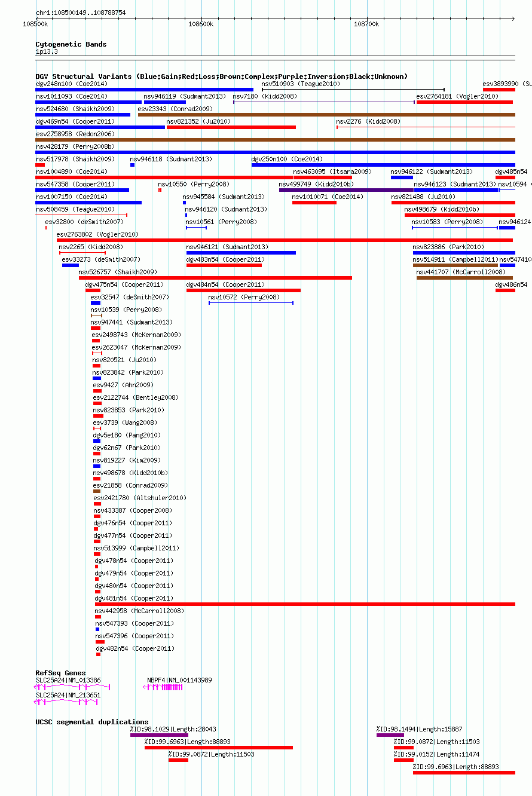Click label dgv482n54 (Cooper2011)
Image resolution: width=532 pixels, height=796 pixels.
[x=135, y=648]
